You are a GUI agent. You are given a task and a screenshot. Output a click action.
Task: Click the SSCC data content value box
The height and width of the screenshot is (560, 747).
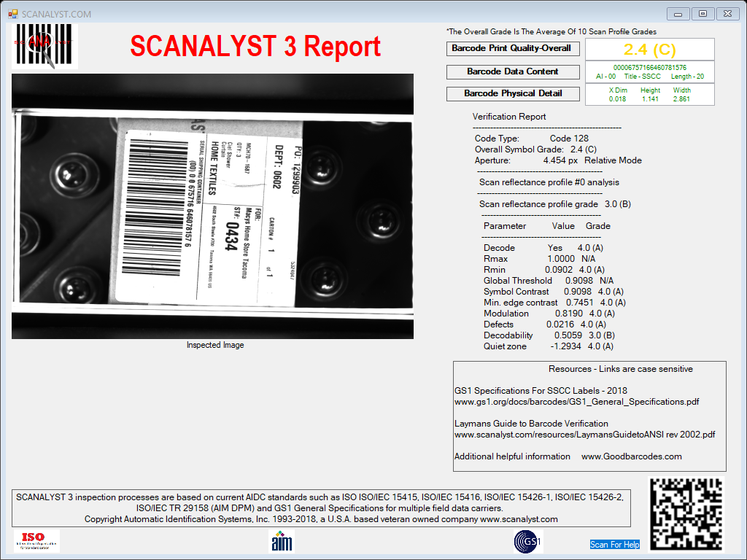[x=650, y=72]
